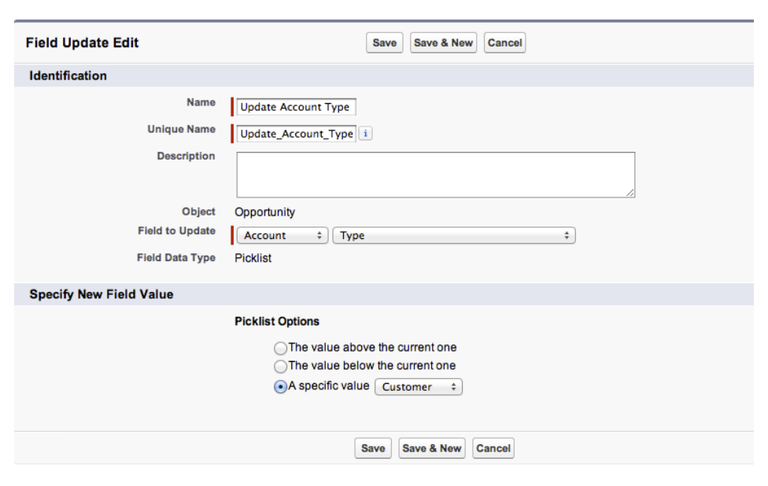Click the Identification section header
Viewport: 768px width, 486px height.
point(68,76)
